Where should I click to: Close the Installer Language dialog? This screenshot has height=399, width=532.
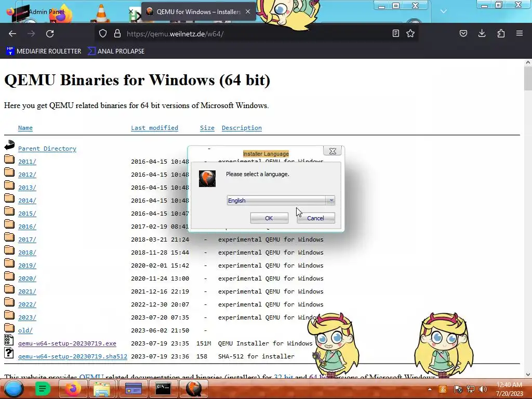coord(332,151)
